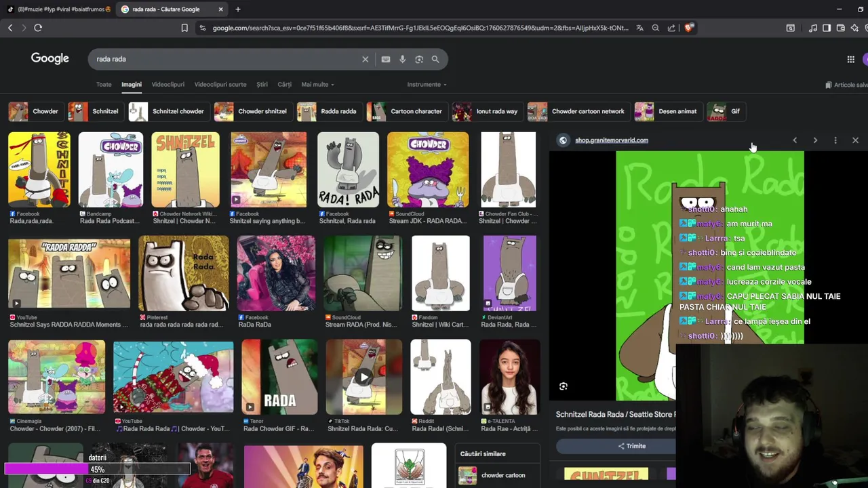Close the 'rada rada - Căutare Google' tab
This screenshot has height=488, width=868.
(220, 9)
